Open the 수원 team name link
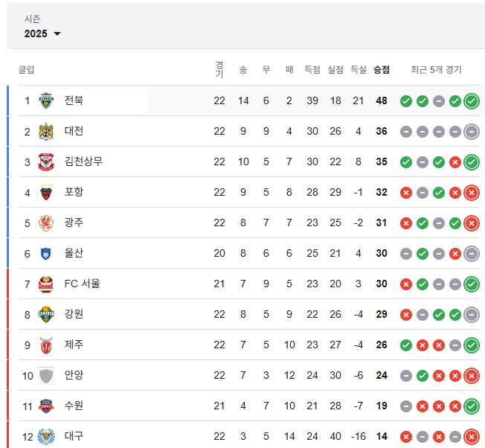The image size is (485, 448). (74, 406)
